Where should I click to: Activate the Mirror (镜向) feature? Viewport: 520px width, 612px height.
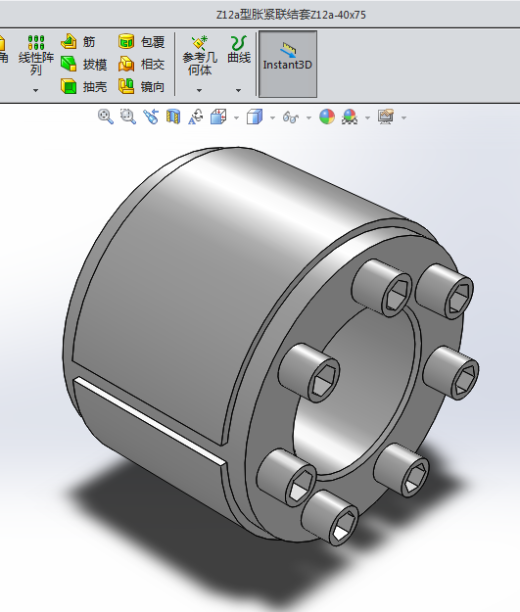(x=141, y=86)
